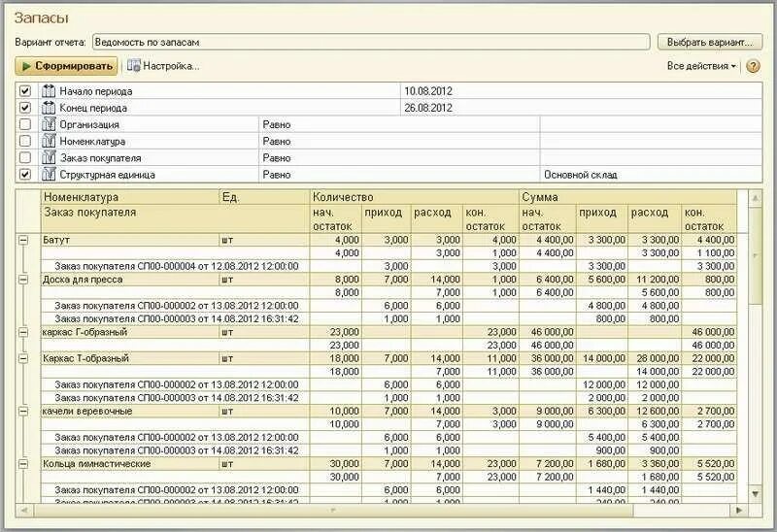This screenshot has width=777, height=532.
Task: Click the help question mark icon
Action: (x=753, y=66)
